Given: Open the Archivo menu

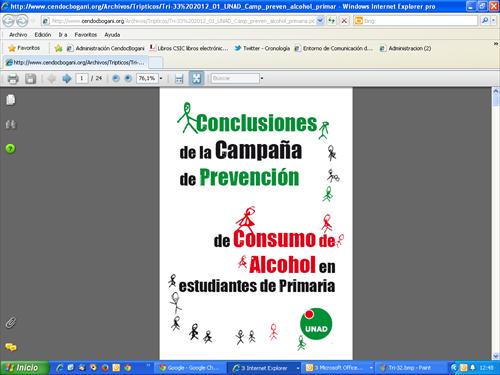Looking at the screenshot, I should 18,35.
